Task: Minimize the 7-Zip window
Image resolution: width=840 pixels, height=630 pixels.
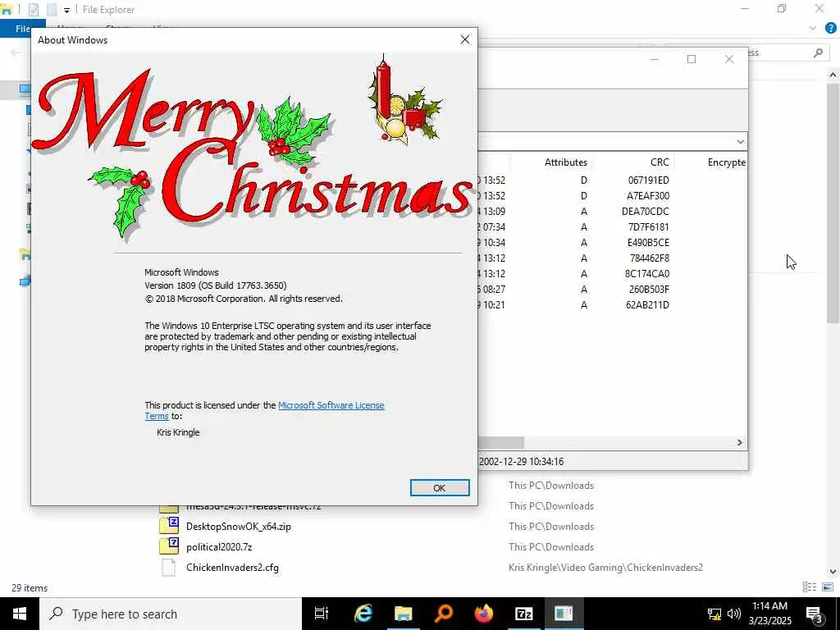Action: (x=654, y=59)
